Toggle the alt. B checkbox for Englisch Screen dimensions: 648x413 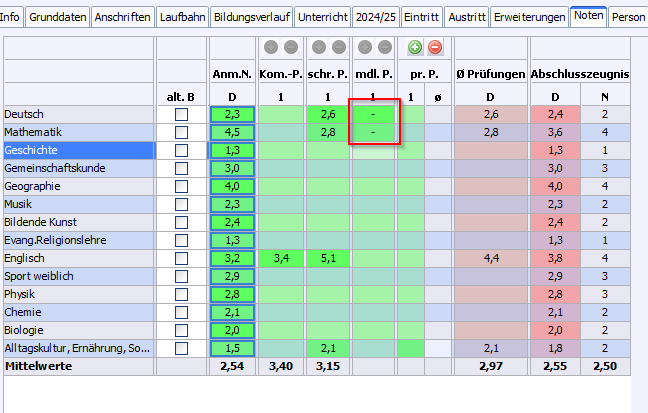click(x=181, y=259)
